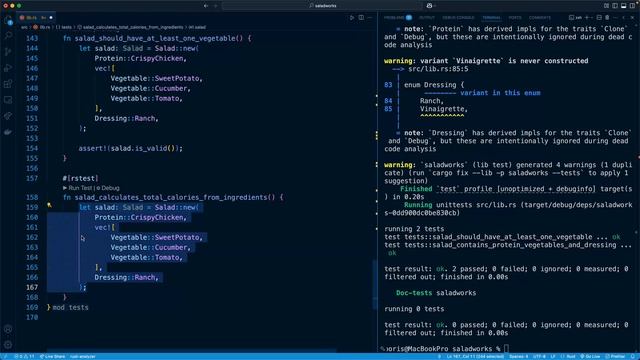Select the lib.rs editor tab

click(36, 18)
